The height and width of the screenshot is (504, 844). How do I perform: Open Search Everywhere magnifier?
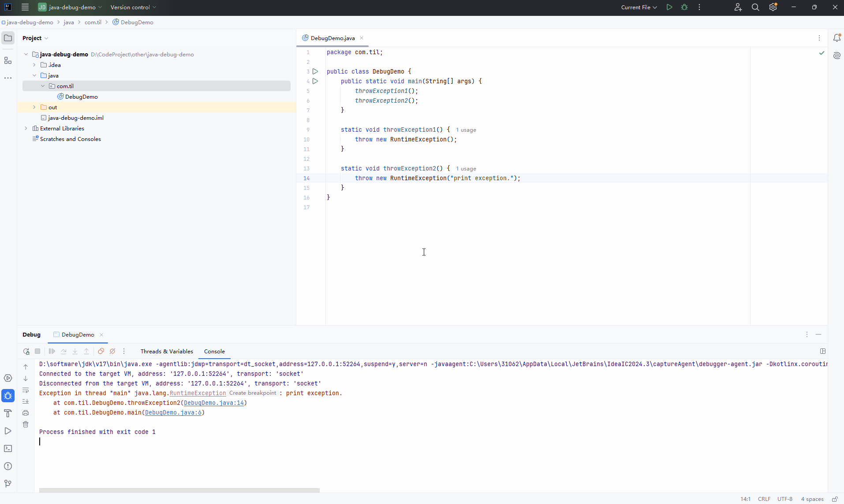(755, 7)
